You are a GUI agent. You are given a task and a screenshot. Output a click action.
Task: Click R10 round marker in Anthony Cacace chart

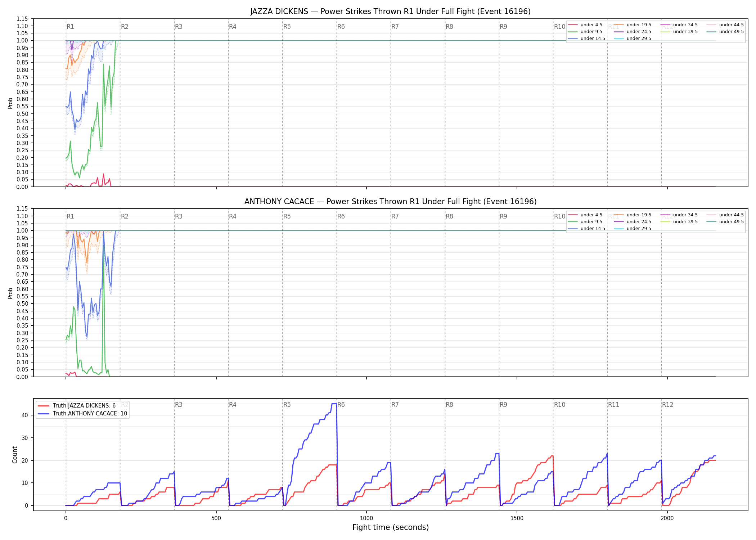click(x=559, y=216)
